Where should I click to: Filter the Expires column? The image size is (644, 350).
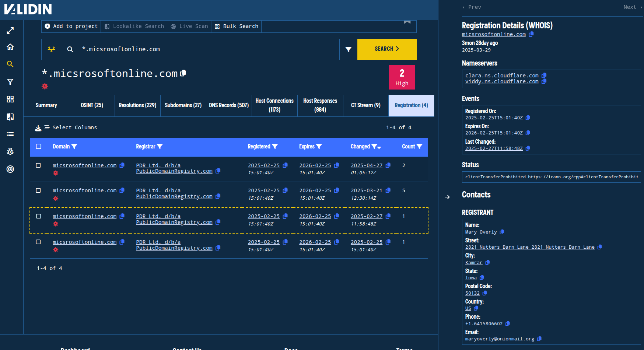pos(319,147)
